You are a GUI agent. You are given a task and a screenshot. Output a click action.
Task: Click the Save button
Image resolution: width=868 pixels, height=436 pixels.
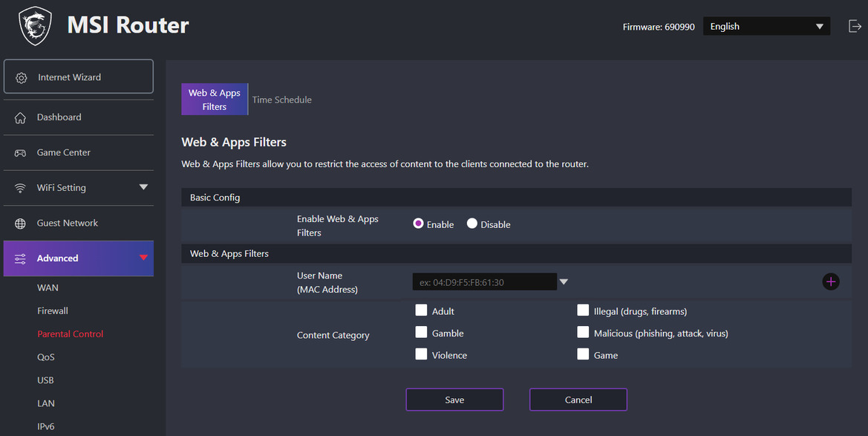454,400
